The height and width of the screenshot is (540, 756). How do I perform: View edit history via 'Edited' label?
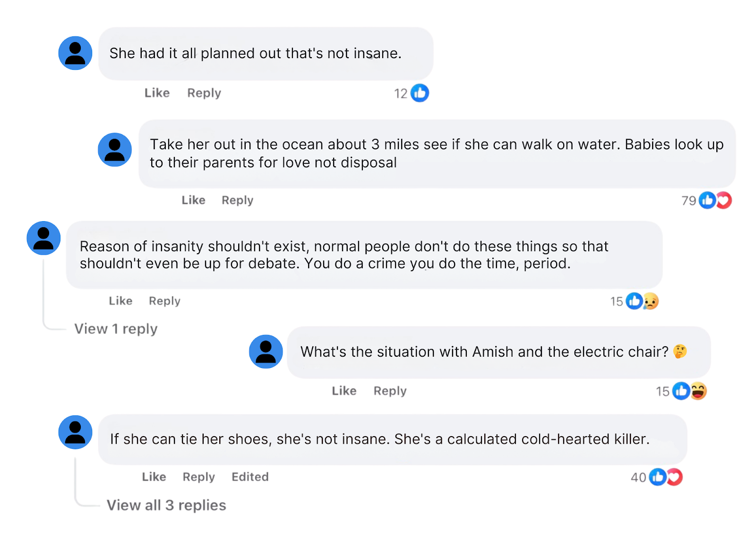tap(250, 477)
